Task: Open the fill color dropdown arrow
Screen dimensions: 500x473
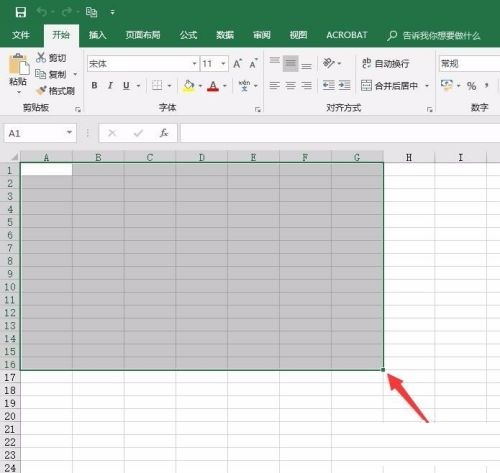Action: pyautogui.click(x=200, y=86)
